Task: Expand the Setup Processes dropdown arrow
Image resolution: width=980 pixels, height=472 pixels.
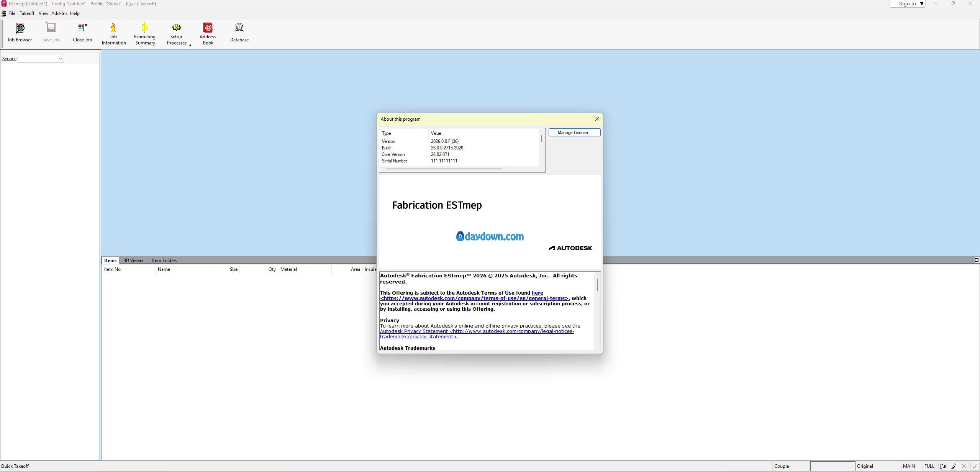Action: tap(190, 45)
